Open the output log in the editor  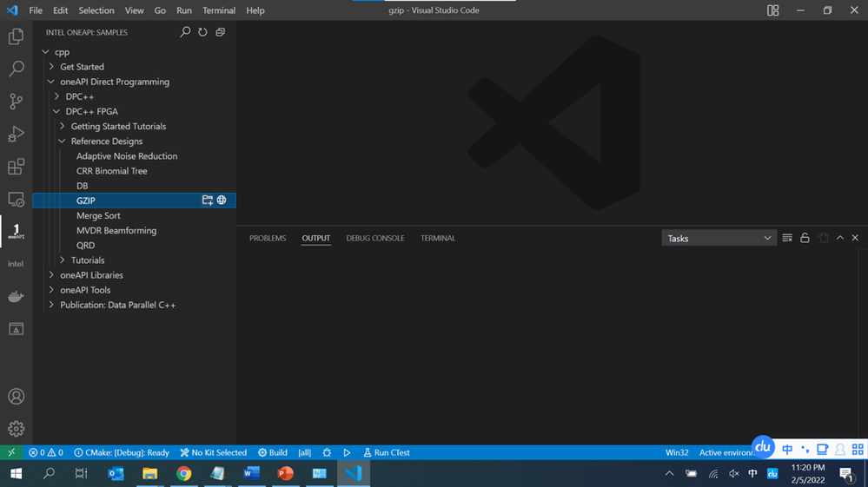[823, 238]
